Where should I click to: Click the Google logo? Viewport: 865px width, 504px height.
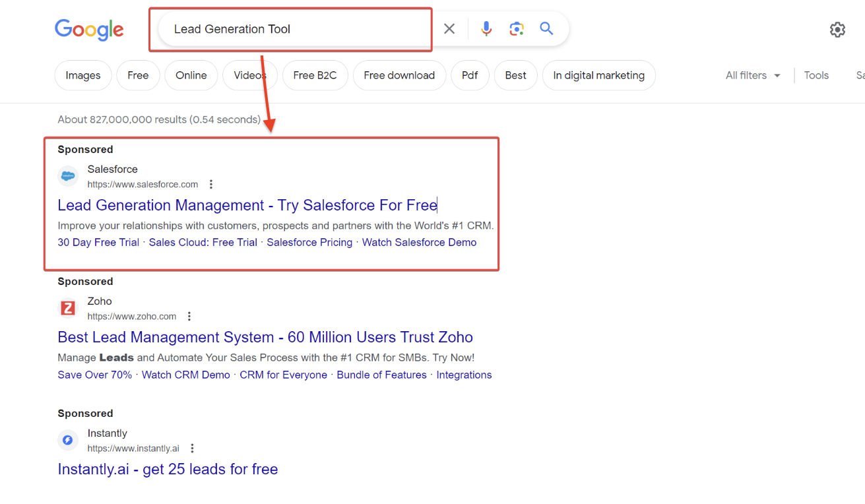pos(89,30)
